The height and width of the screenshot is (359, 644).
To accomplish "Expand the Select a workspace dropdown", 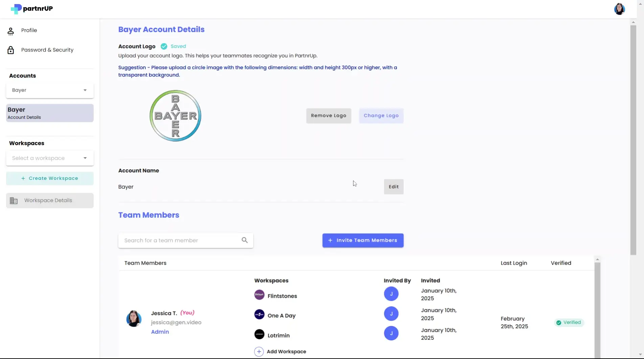I will coord(49,158).
